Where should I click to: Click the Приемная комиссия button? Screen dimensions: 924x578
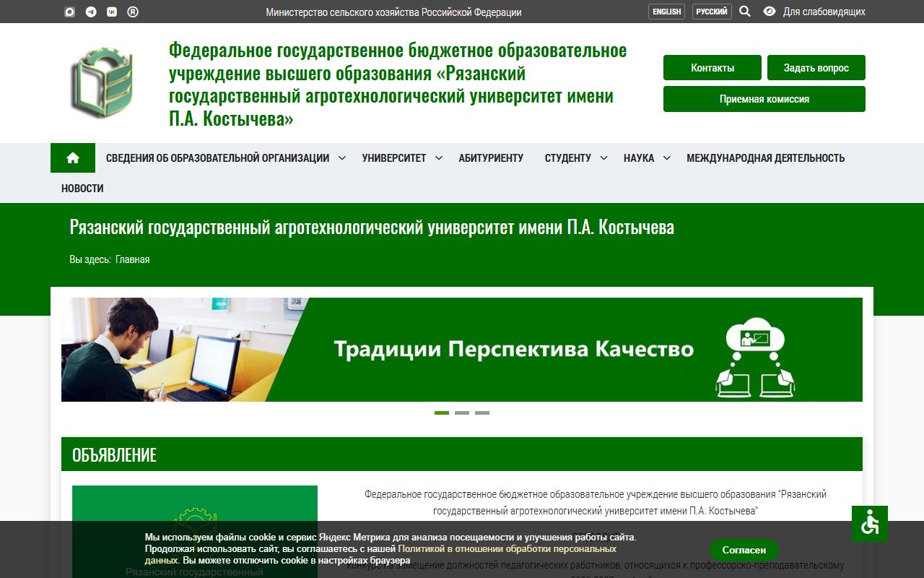(x=764, y=99)
